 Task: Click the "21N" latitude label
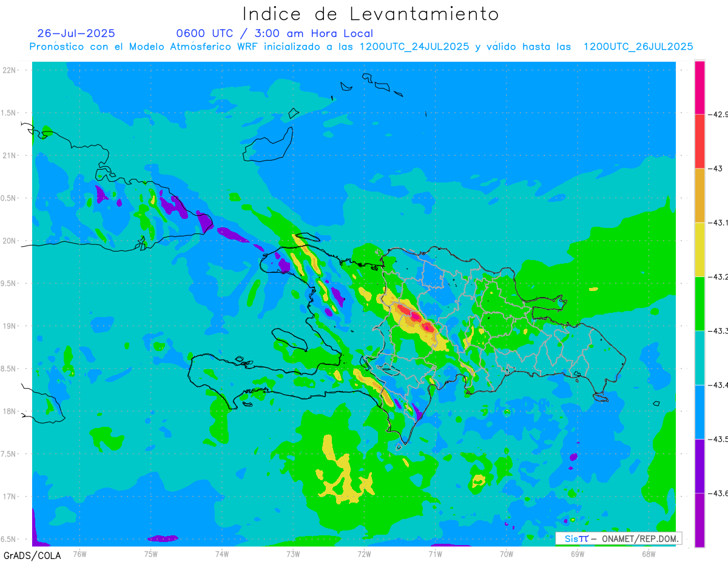pyautogui.click(x=10, y=155)
